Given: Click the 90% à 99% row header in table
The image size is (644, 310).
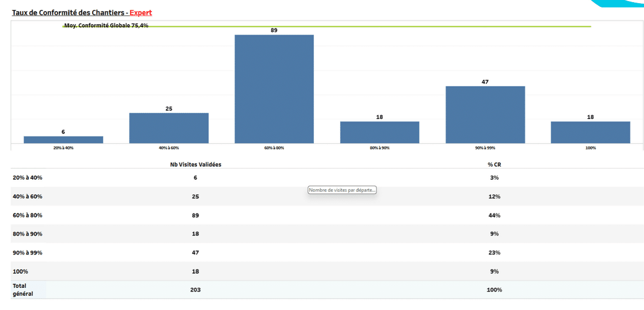Looking at the screenshot, I should 27,253.
